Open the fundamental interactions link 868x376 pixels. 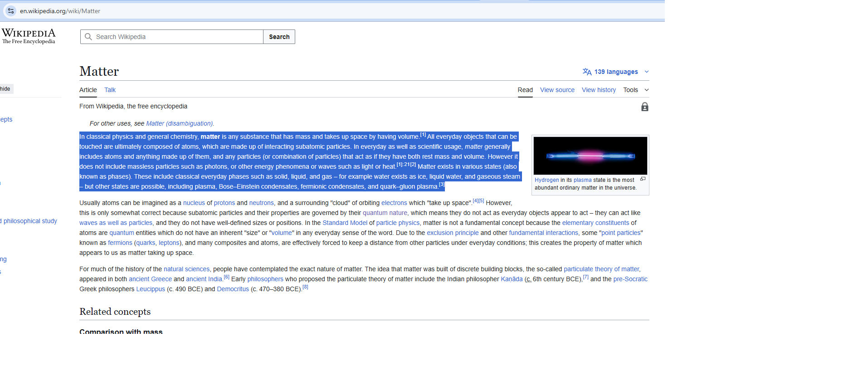click(544, 233)
